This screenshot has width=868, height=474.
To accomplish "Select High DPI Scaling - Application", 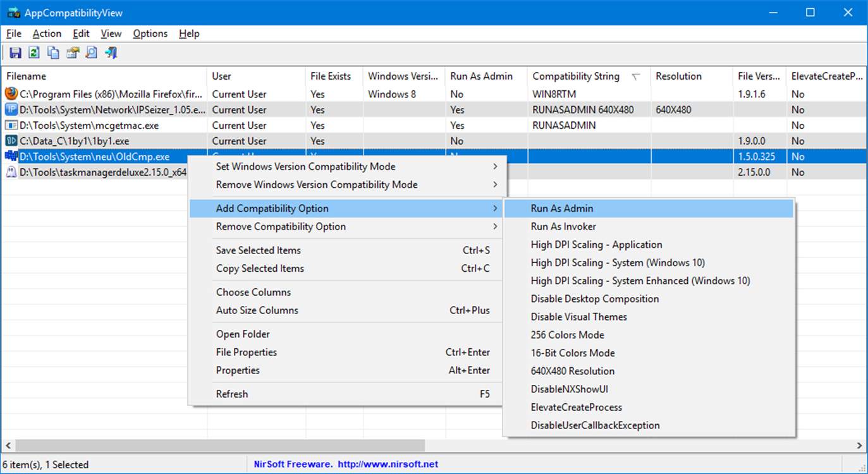I will 649,245.
